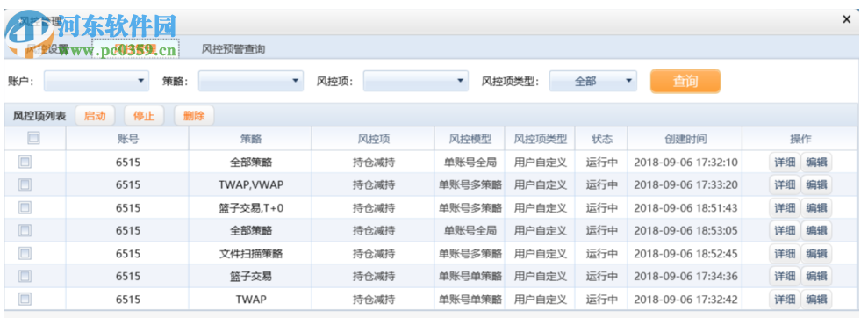View 详细 for the 17:34:36 row
Image resolution: width=868 pixels, height=318 pixels.
click(785, 277)
